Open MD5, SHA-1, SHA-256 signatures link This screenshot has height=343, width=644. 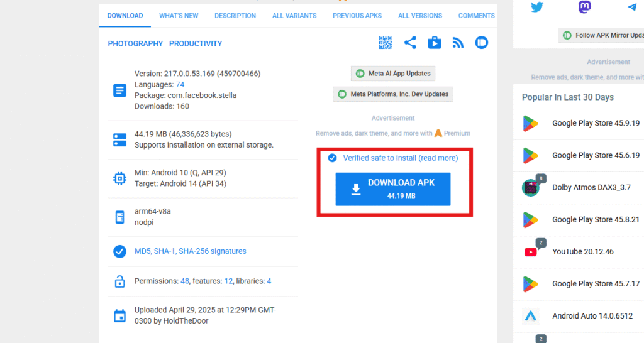[x=190, y=251]
